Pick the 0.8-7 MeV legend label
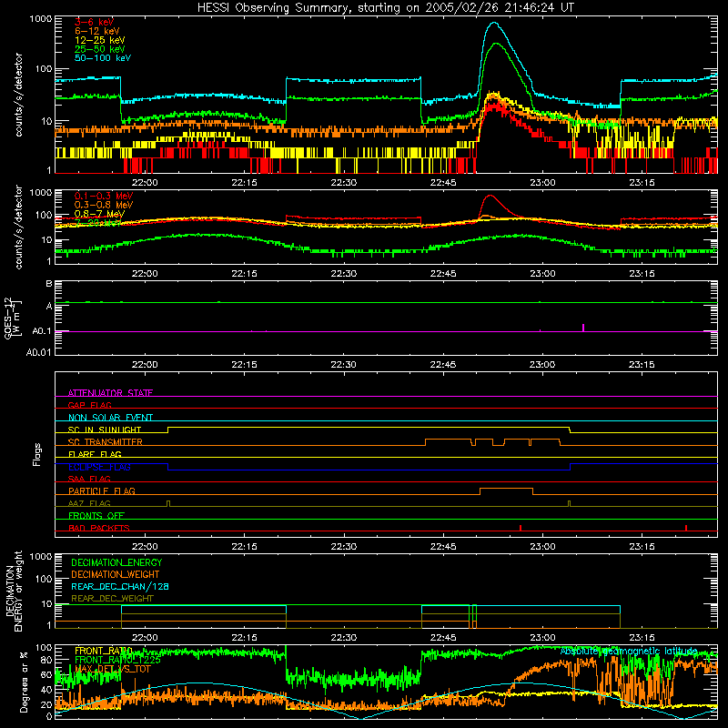The height and width of the screenshot is (728, 728). point(99,214)
